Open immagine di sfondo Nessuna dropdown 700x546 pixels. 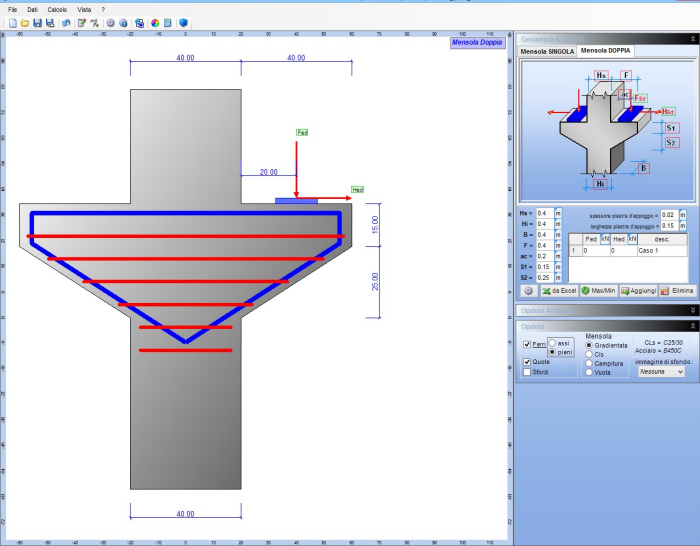[x=661, y=371]
